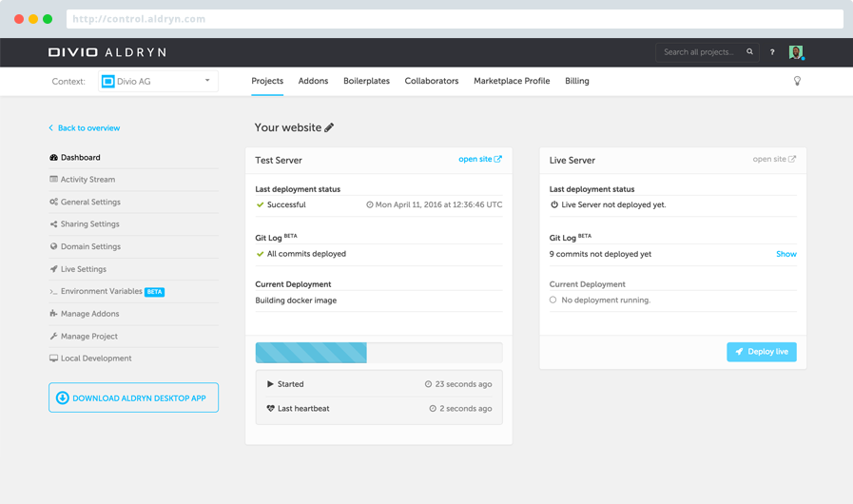This screenshot has width=853, height=504.
Task: Open the Marketplace Profile tab
Action: point(512,81)
